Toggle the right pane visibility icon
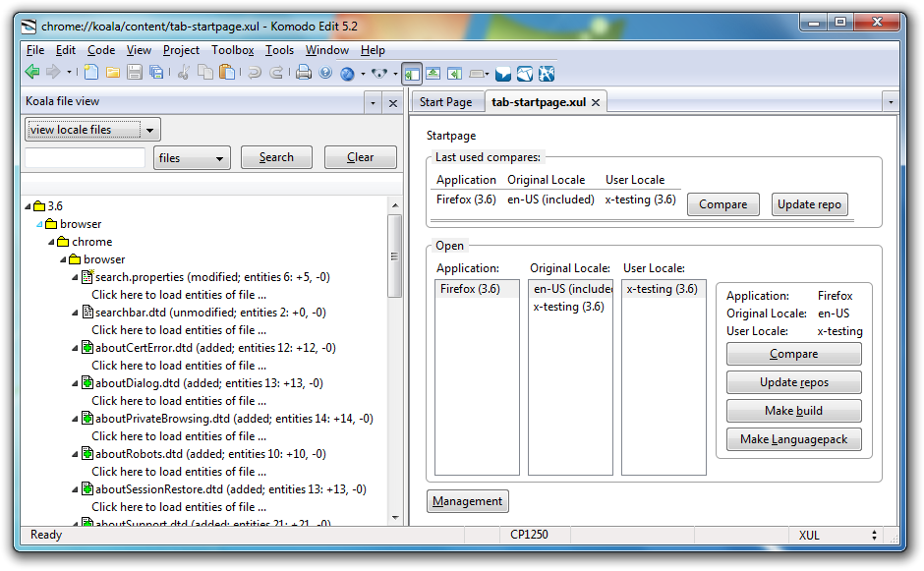 pos(454,73)
